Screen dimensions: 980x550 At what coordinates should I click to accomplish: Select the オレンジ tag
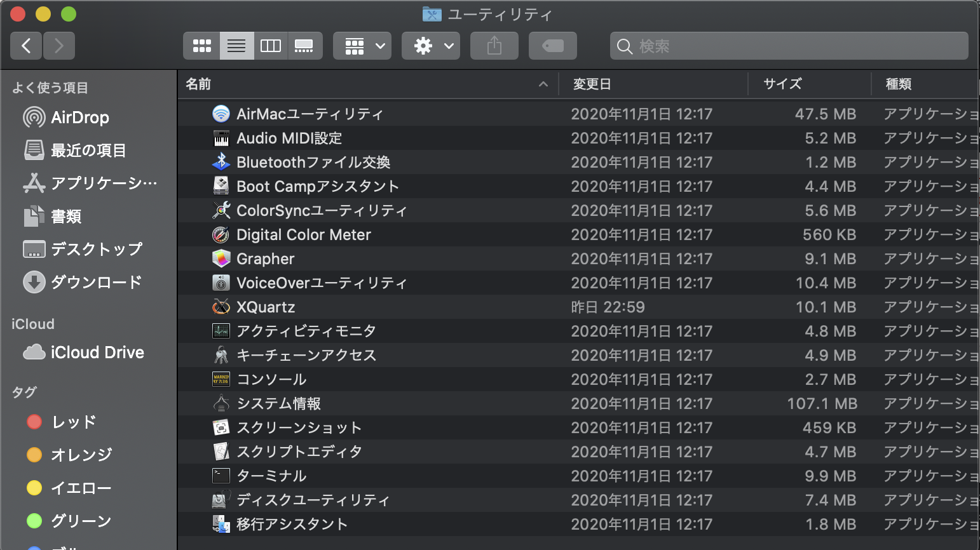[70, 455]
